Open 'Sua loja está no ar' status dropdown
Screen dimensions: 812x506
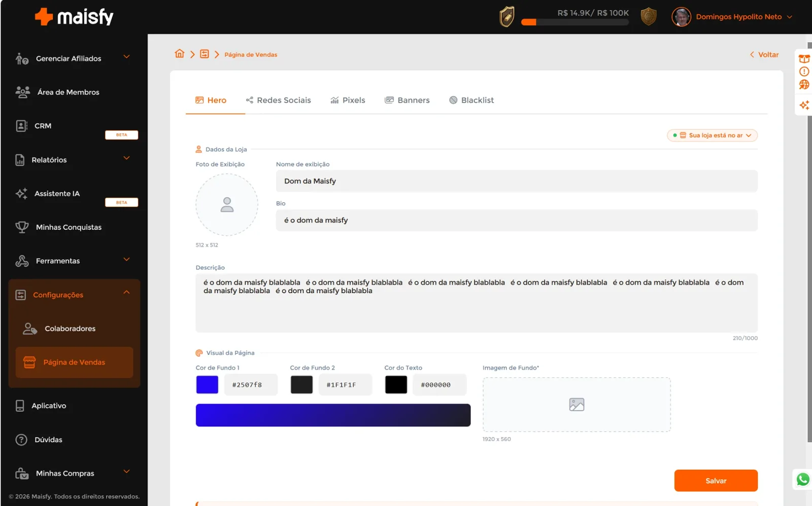712,135
